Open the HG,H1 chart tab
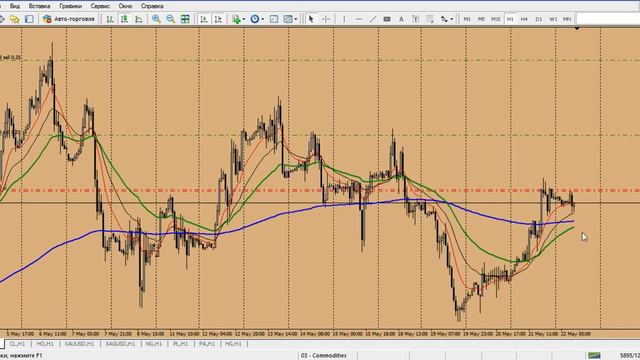 tap(233, 344)
